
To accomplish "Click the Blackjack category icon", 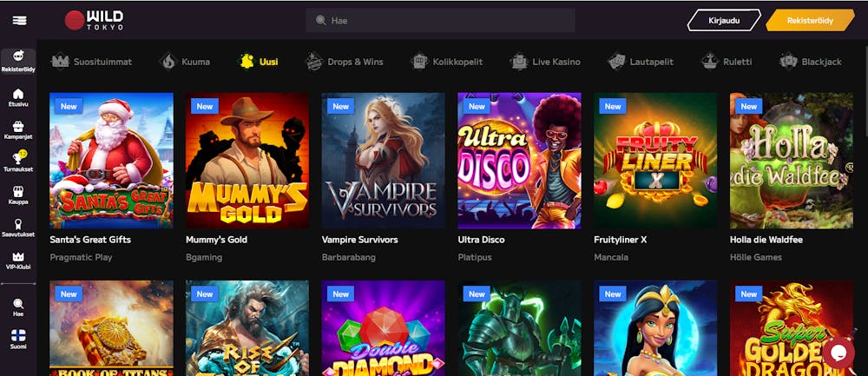I will coord(788,62).
